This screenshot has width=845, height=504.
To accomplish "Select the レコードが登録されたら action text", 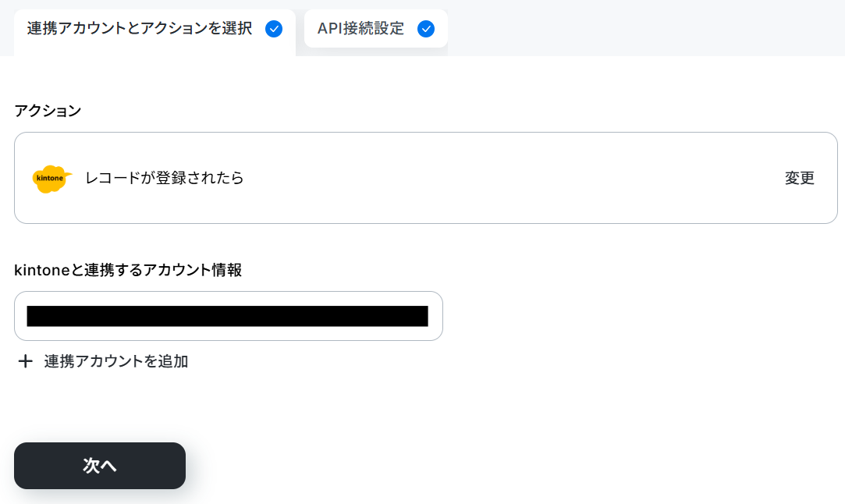I will (165, 178).
